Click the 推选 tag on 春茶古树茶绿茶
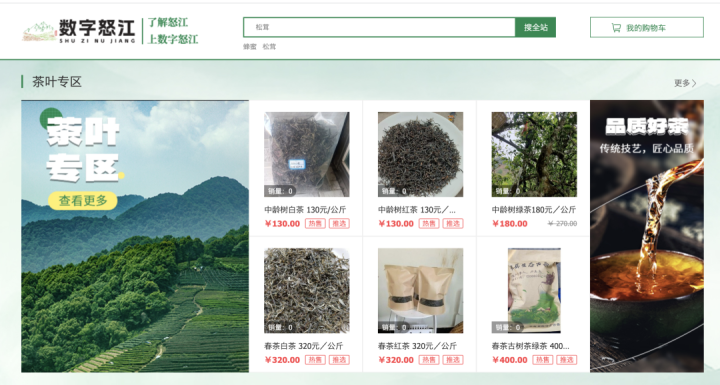This screenshot has width=720, height=385. [567, 360]
